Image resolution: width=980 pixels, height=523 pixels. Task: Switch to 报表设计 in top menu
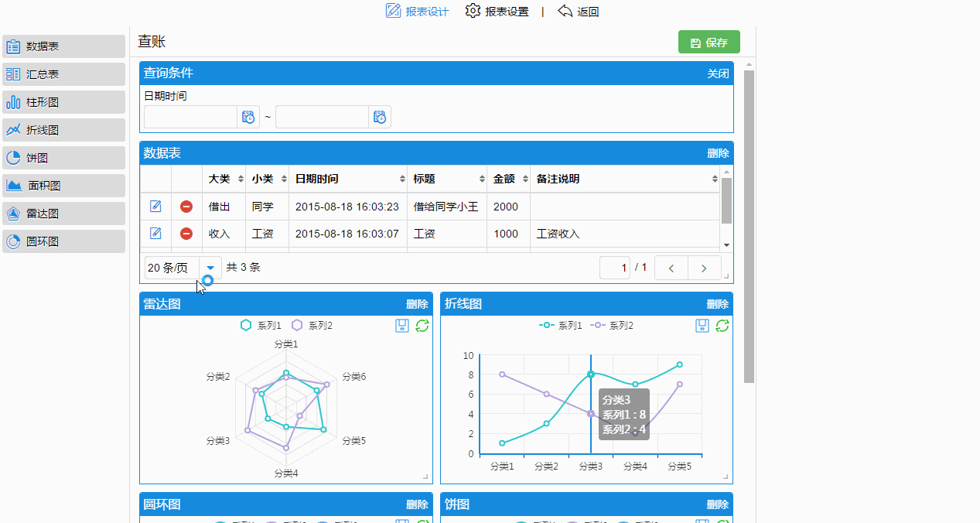click(x=418, y=12)
